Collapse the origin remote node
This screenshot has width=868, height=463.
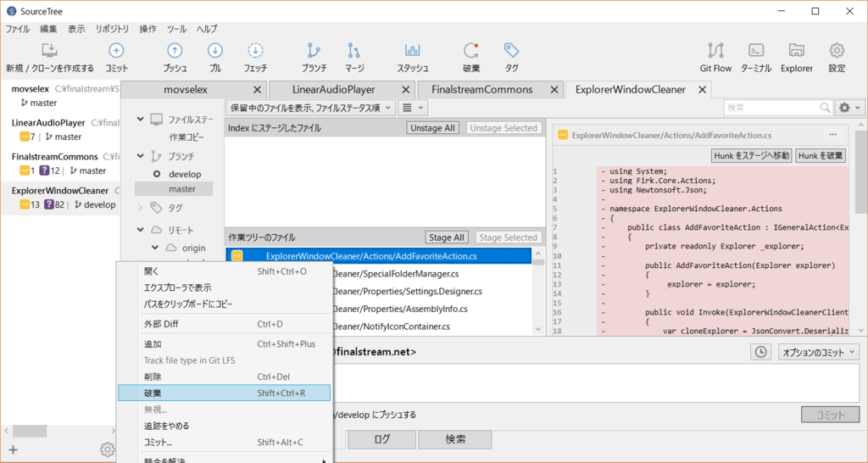click(156, 248)
